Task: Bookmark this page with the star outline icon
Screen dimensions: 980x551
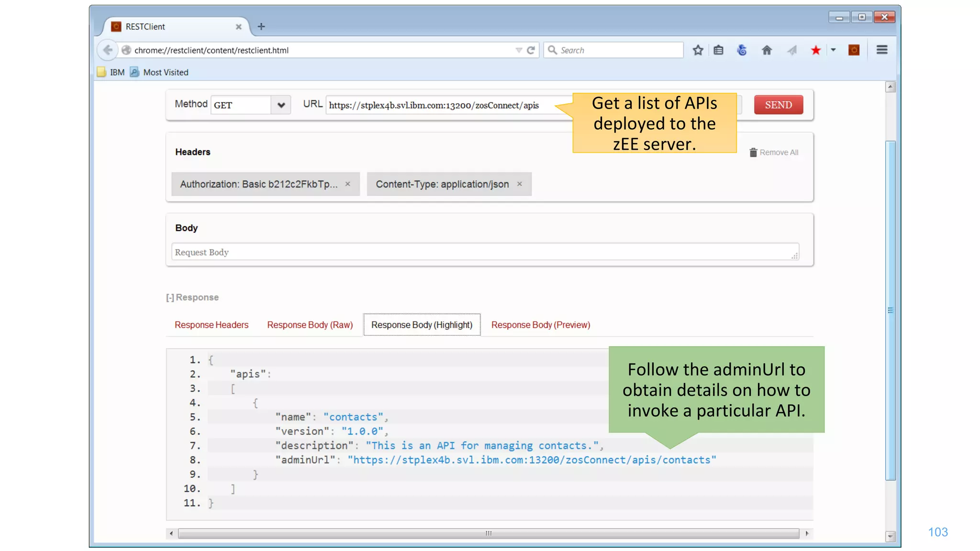Action: click(x=698, y=50)
